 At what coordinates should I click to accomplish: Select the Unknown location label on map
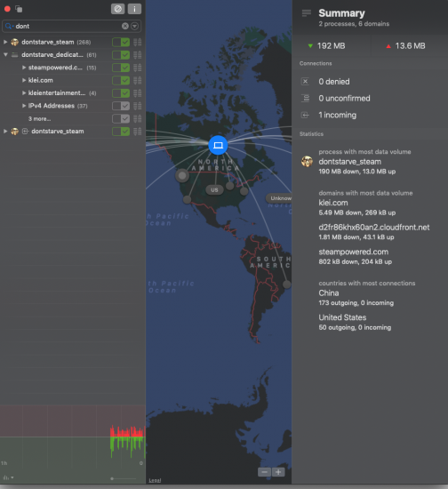tap(279, 198)
